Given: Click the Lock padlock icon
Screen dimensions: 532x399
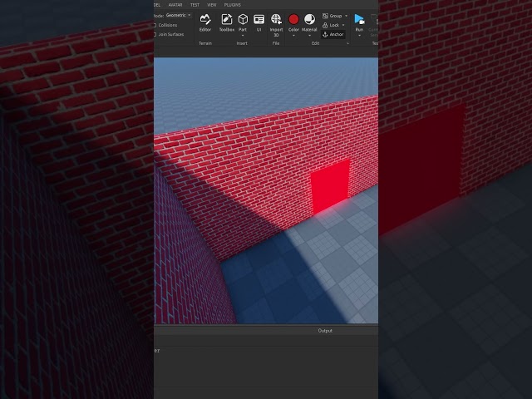Looking at the screenshot, I should pos(325,25).
